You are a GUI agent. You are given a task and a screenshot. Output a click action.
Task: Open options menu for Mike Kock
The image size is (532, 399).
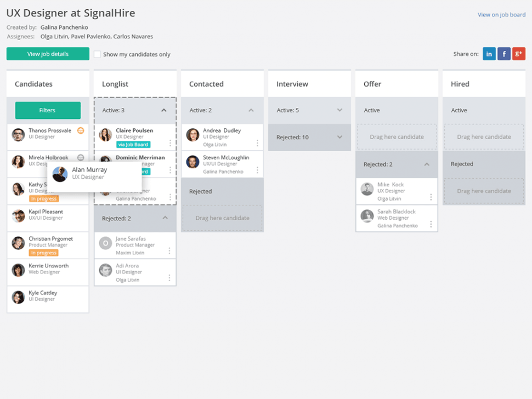pyautogui.click(x=431, y=197)
